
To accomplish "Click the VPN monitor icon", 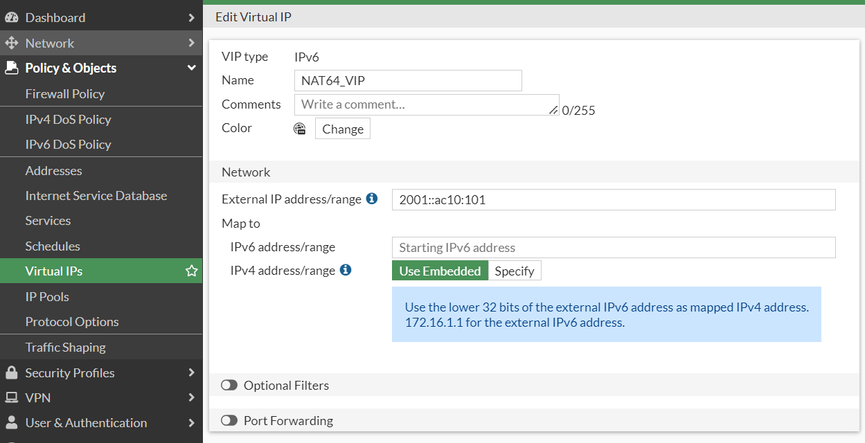I will coord(12,398).
